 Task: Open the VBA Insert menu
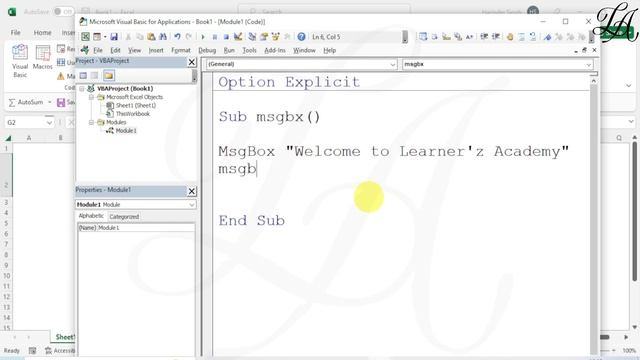(x=156, y=50)
